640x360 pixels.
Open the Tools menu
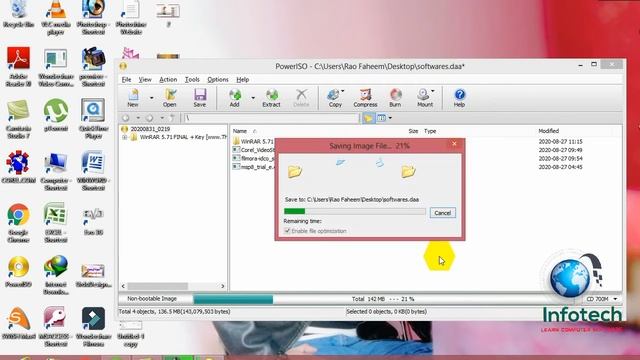click(192, 80)
